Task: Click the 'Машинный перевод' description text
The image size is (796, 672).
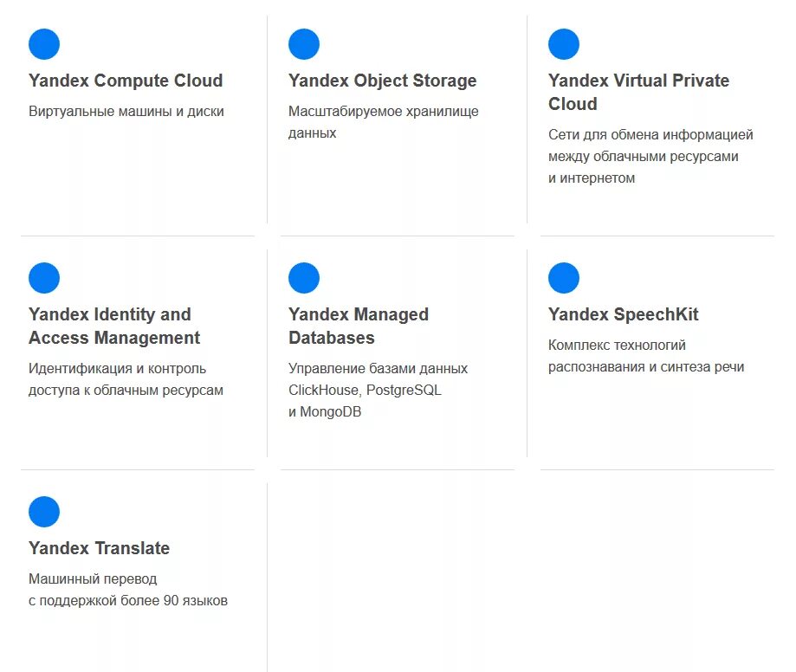Action: point(93,578)
